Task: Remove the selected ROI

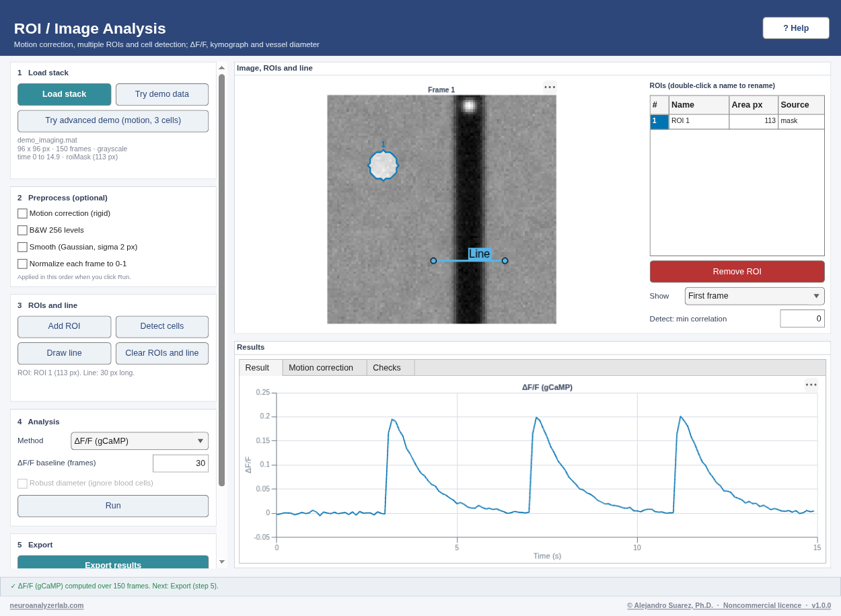Action: (x=737, y=272)
